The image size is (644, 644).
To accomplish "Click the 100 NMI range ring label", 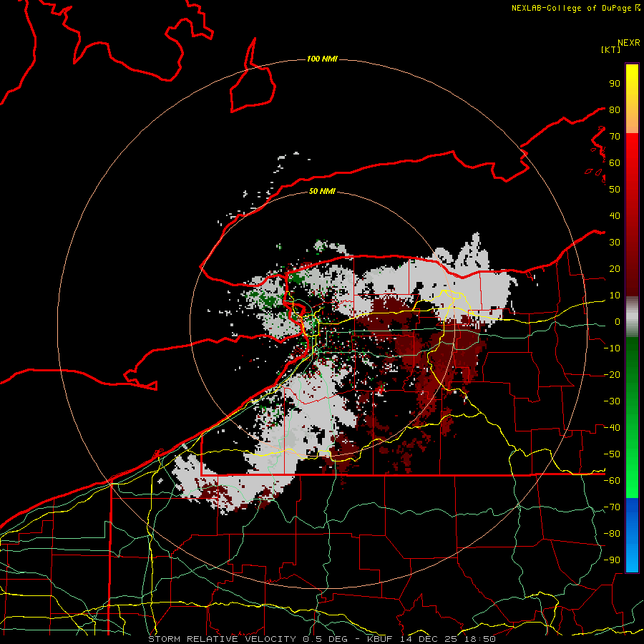I will click(322, 59).
